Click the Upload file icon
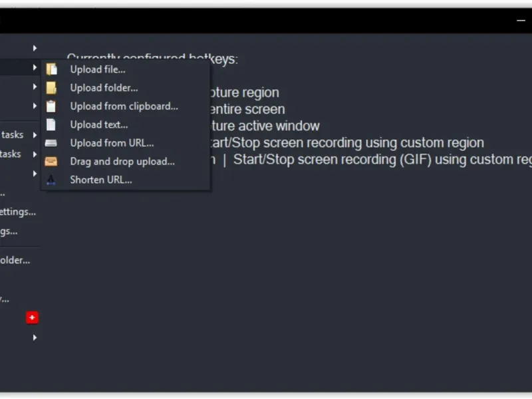Screen dimensions: 532x399 51,69
